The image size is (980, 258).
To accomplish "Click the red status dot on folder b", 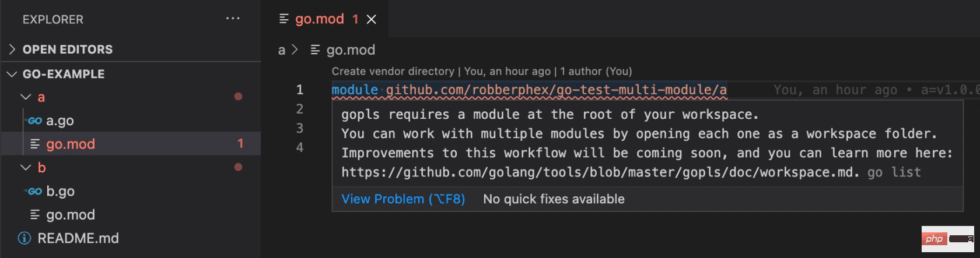I will click(238, 167).
